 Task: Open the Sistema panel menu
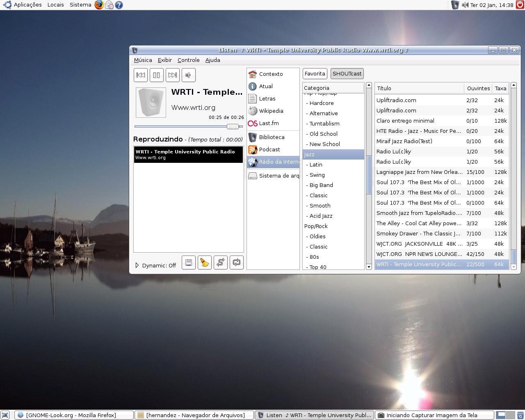coord(80,5)
